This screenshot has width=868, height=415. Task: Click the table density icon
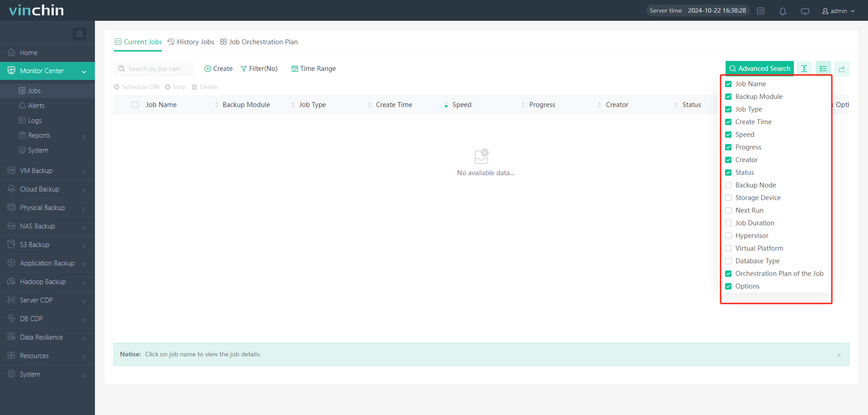[804, 69]
